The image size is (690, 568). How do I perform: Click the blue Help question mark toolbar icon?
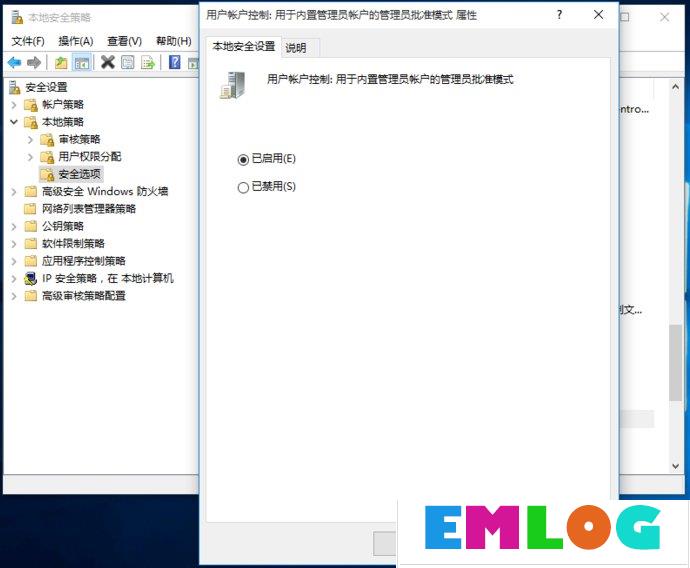click(x=175, y=62)
